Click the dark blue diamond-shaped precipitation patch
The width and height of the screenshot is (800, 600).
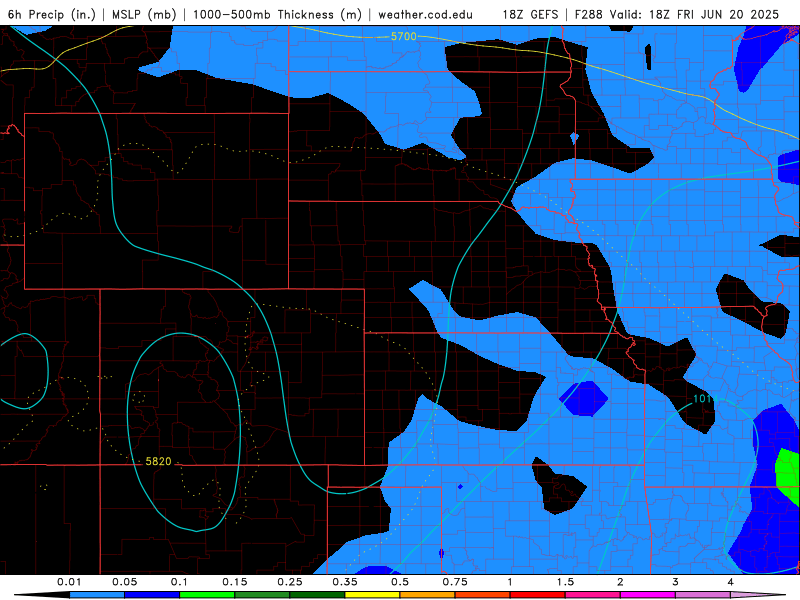pyautogui.click(x=584, y=398)
